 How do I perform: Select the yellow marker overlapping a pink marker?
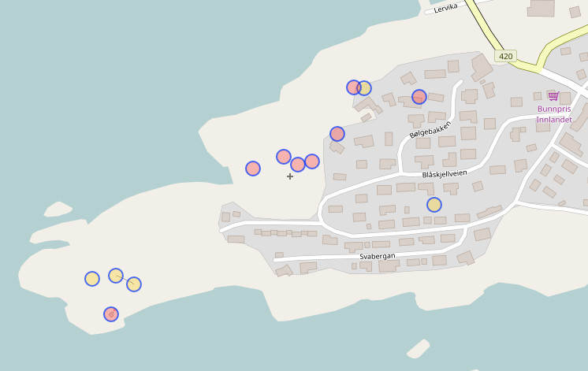coord(365,88)
